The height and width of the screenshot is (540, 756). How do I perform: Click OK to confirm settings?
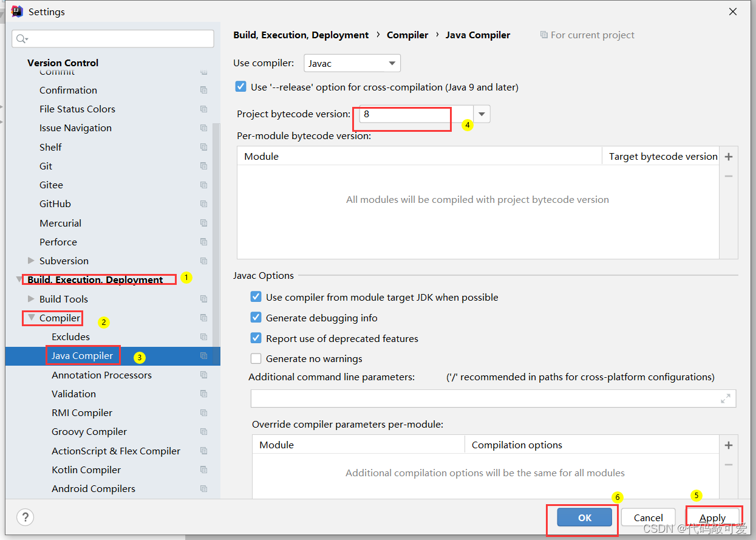click(584, 518)
